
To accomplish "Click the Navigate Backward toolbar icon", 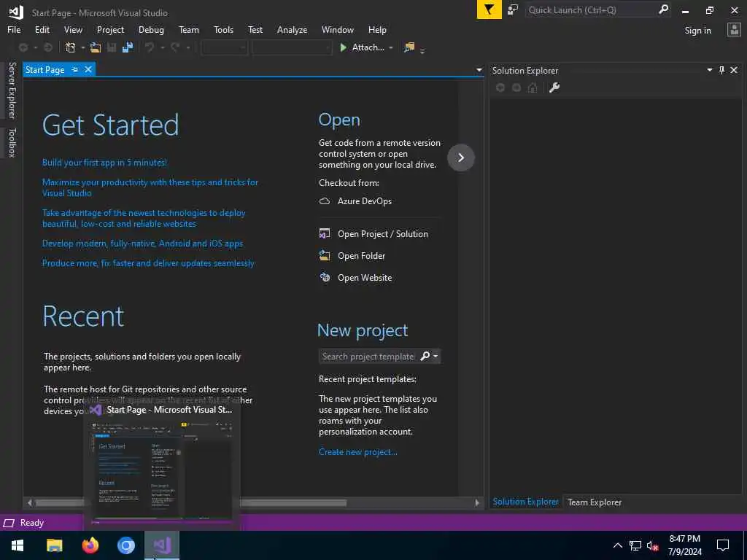I will pyautogui.click(x=23, y=47).
